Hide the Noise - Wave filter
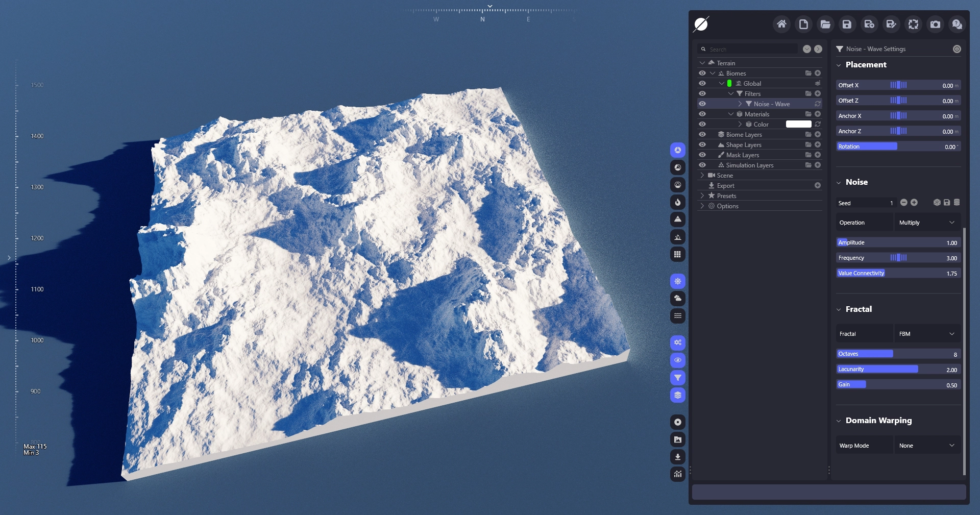The width and height of the screenshot is (980, 515). click(702, 104)
